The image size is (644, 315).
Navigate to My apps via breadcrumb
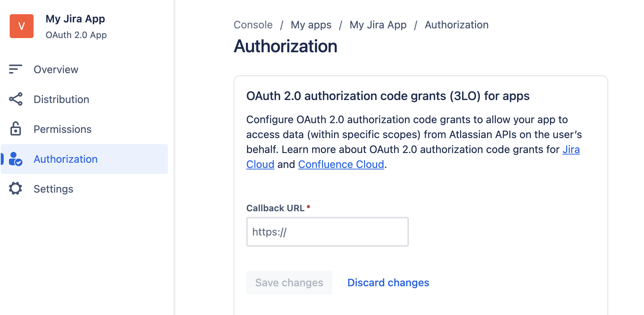(x=311, y=25)
